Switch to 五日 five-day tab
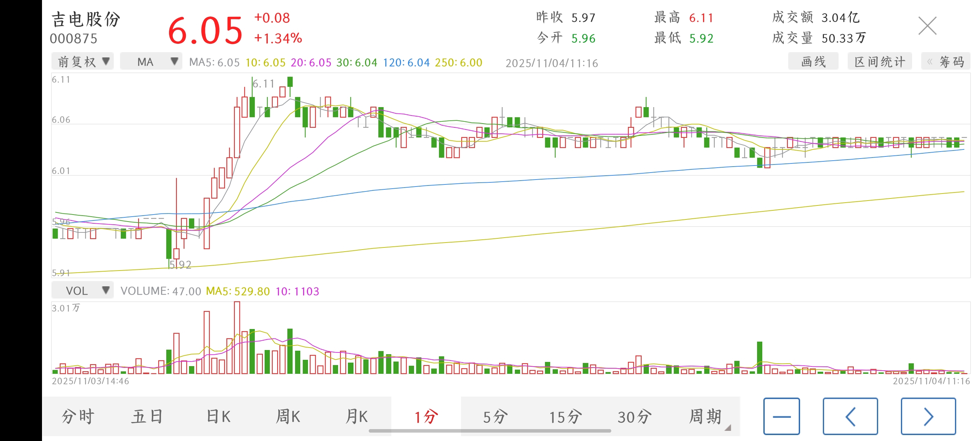This screenshot has height=441, width=980. pos(148,416)
